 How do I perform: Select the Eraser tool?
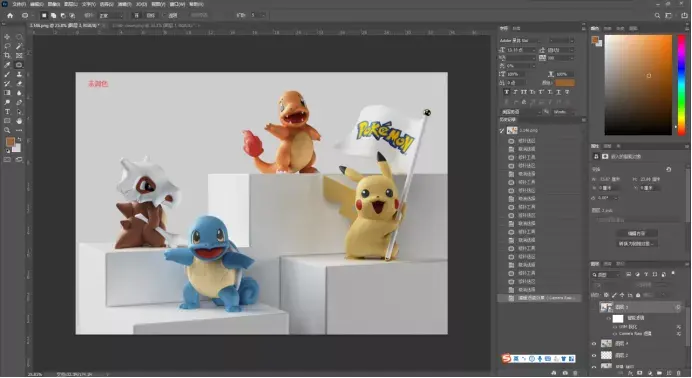pos(19,83)
